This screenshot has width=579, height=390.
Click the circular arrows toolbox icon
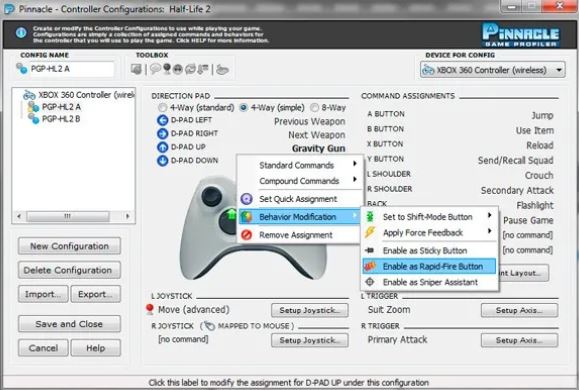click(190, 69)
